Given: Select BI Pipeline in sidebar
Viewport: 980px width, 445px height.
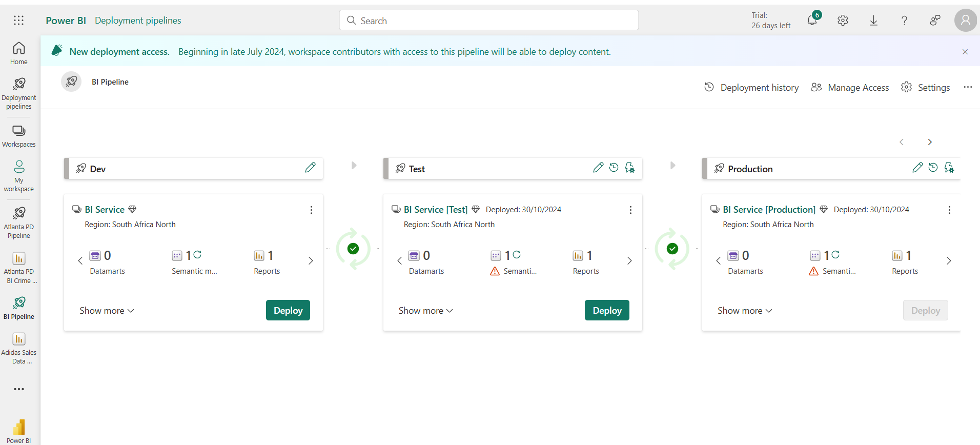Looking at the screenshot, I should pos(19,308).
